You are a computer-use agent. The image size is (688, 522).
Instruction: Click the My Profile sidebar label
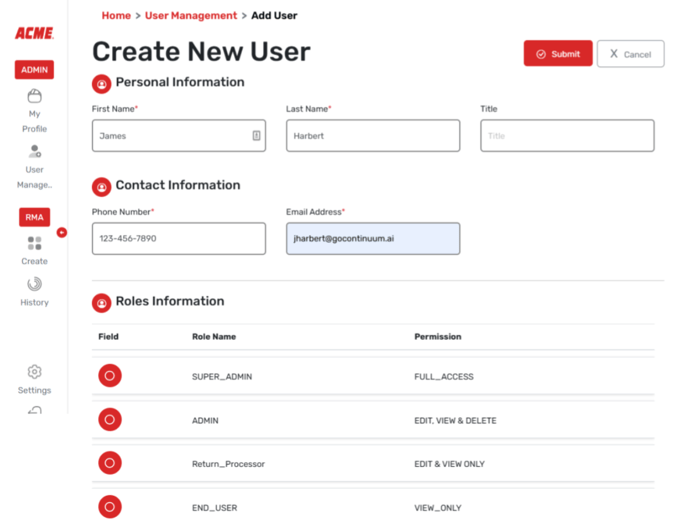34,121
